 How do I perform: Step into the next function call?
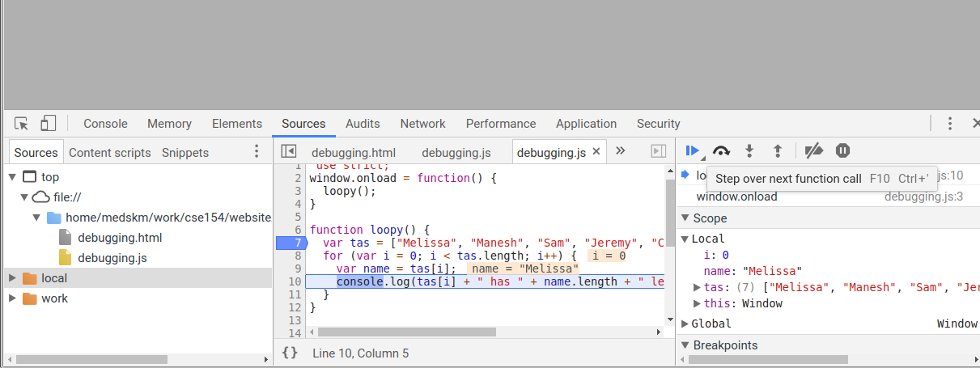pyautogui.click(x=749, y=150)
